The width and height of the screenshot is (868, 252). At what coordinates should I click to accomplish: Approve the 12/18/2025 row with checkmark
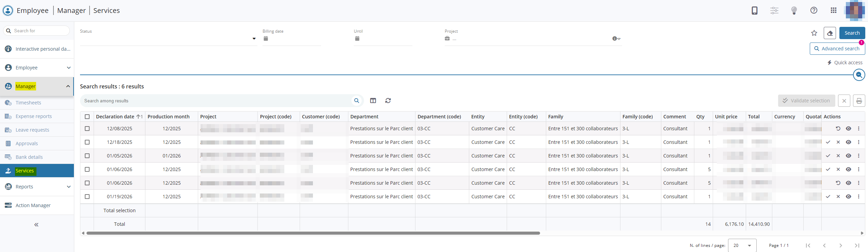point(828,142)
